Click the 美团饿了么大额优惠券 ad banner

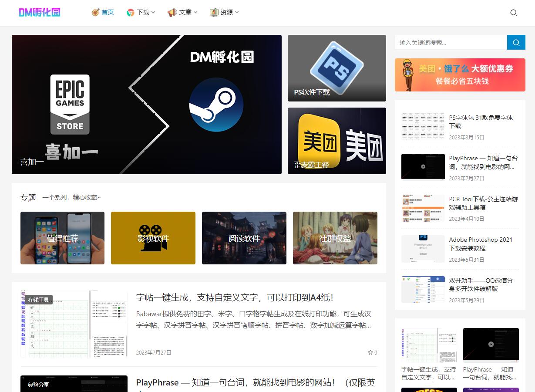[460, 75]
